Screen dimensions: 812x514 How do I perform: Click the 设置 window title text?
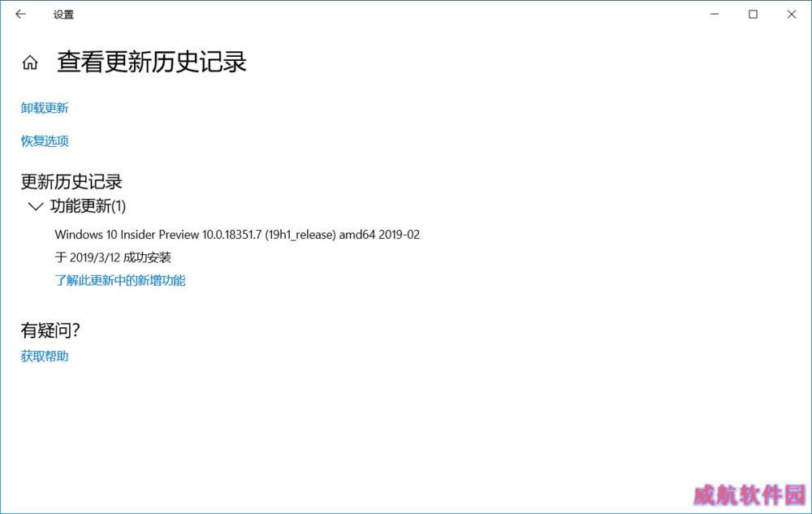pyautogui.click(x=63, y=15)
